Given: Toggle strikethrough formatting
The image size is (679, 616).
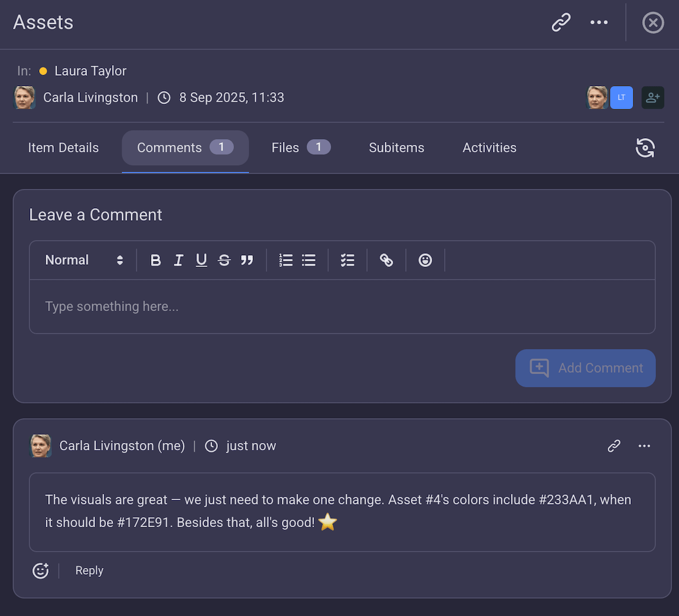Looking at the screenshot, I should click(x=224, y=260).
